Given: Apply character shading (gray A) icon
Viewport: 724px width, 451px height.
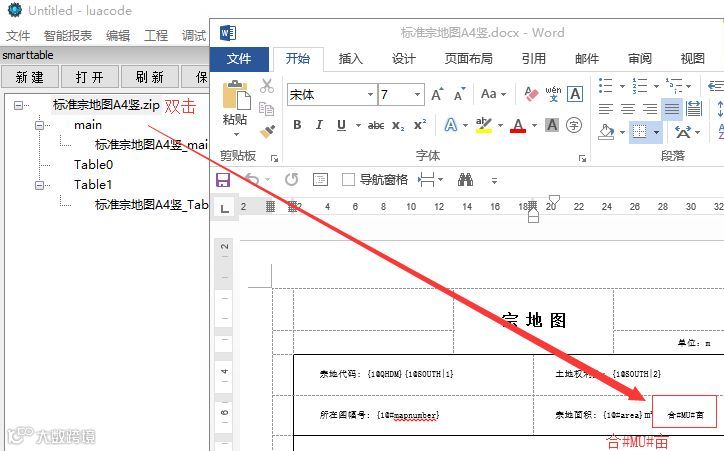Looking at the screenshot, I should 552,125.
